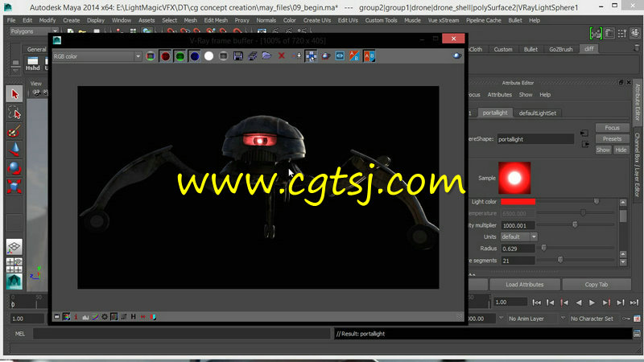Viewport: 644px width, 362px height.
Task: Select the Rotate tool sphere icon
Action: click(x=14, y=168)
